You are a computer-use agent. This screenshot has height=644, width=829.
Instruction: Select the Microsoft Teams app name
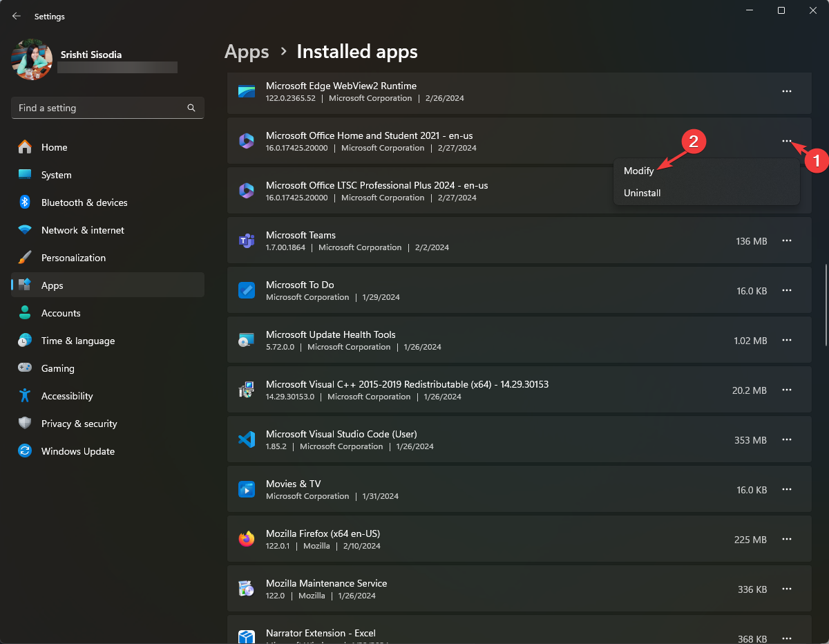click(x=301, y=235)
